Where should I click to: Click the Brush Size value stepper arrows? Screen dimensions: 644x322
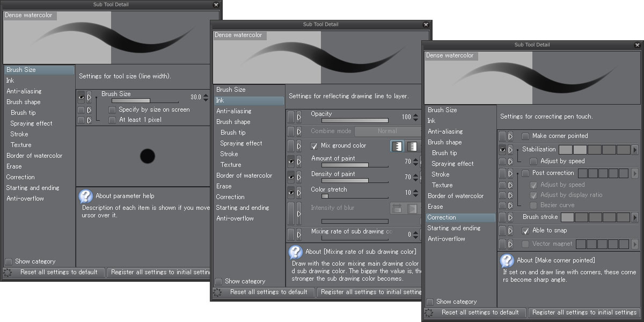point(206,97)
